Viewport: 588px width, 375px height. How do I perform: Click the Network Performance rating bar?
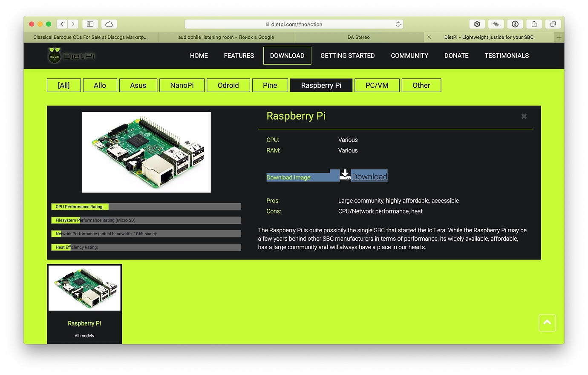146,234
